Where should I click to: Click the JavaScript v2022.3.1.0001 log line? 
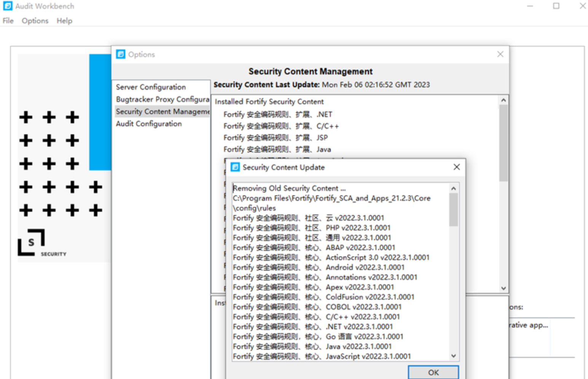tap(322, 357)
